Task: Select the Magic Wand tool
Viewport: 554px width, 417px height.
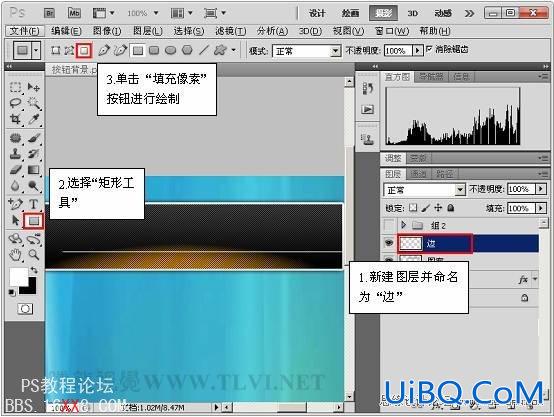Action: [34, 103]
